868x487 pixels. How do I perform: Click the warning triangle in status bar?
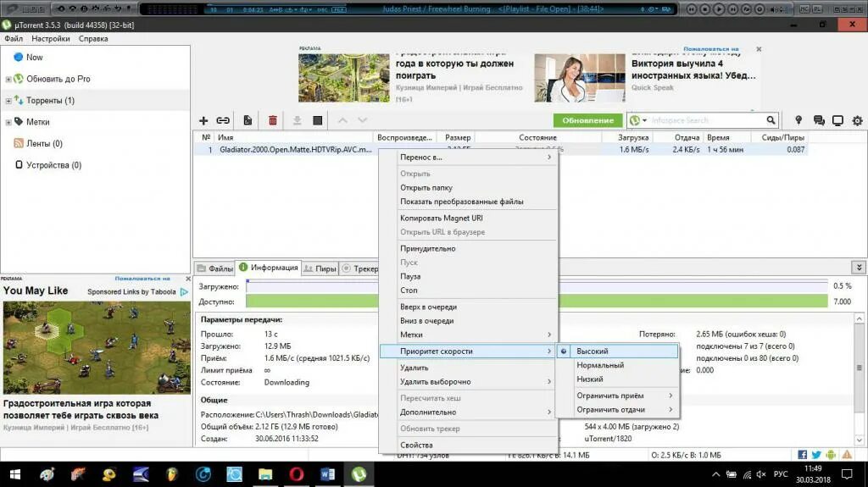tap(847, 455)
